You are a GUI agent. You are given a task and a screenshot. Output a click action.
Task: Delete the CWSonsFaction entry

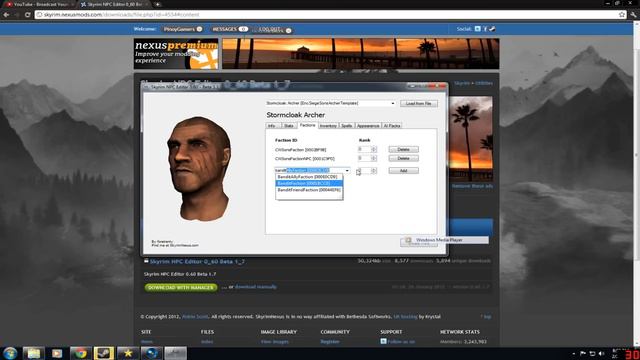(403, 149)
